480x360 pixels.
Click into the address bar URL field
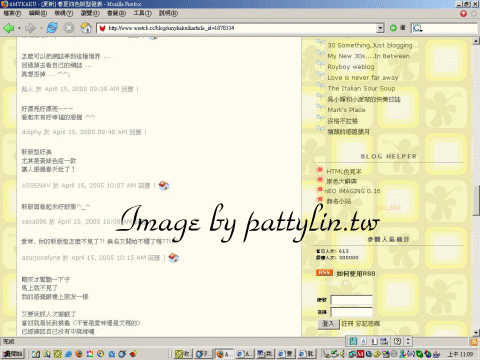241,28
